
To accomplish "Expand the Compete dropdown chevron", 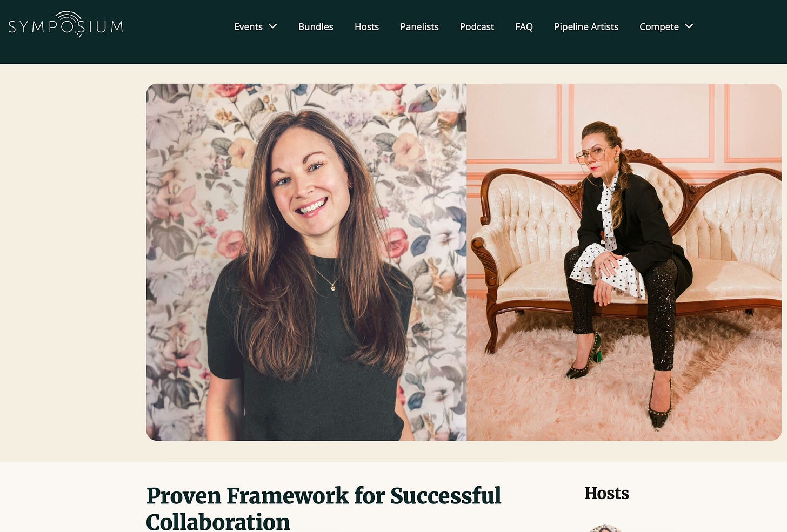I will tap(689, 26).
